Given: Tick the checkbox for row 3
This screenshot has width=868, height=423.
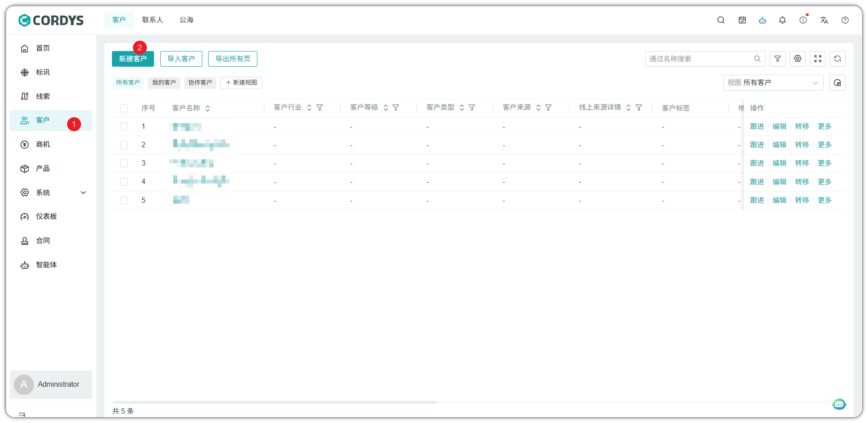Looking at the screenshot, I should click(124, 163).
